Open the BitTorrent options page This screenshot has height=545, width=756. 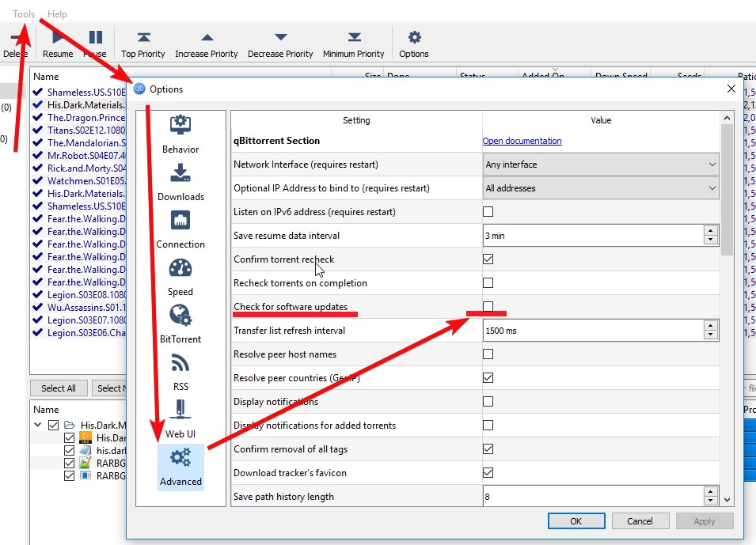pyautogui.click(x=180, y=325)
